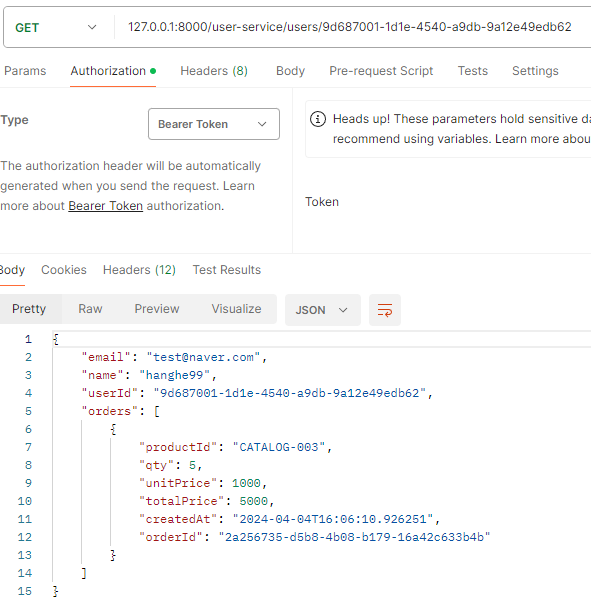Open the request Body tab
This screenshot has height=616, width=591.
[290, 71]
